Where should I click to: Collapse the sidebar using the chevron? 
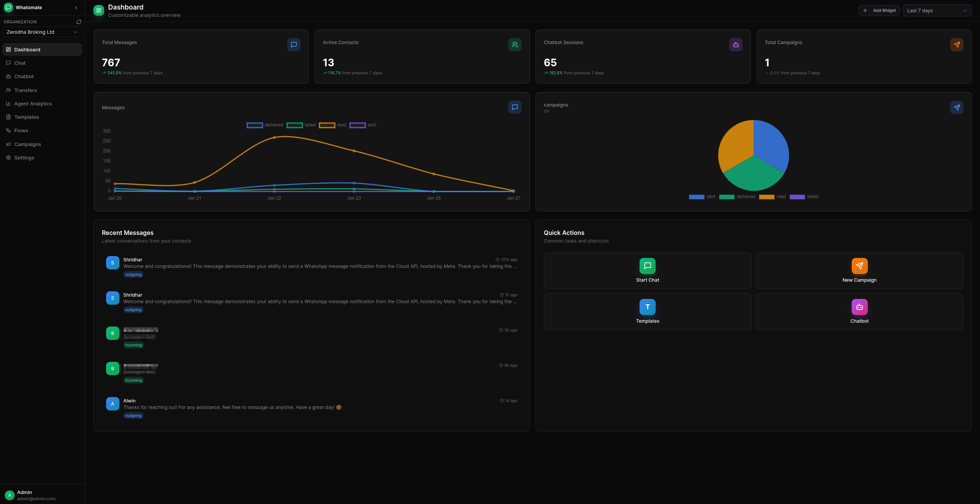click(x=76, y=7)
